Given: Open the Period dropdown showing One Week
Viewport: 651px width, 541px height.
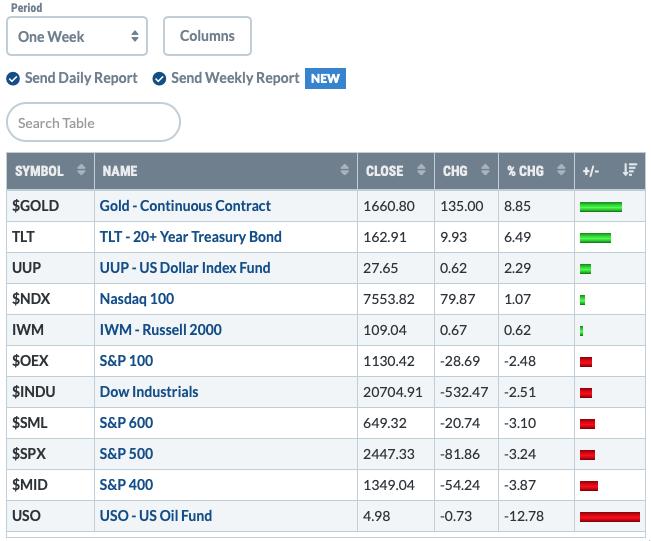Looking at the screenshot, I should coord(77,36).
